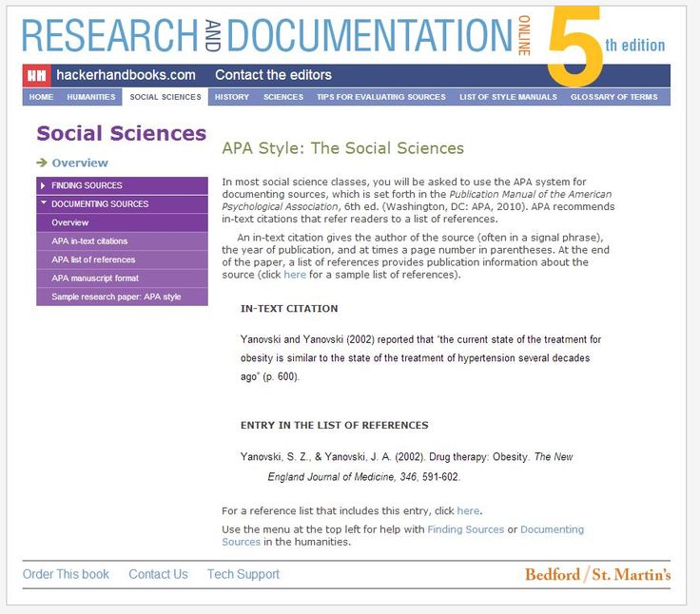Click the green arrow beside Overview heading

click(42, 163)
